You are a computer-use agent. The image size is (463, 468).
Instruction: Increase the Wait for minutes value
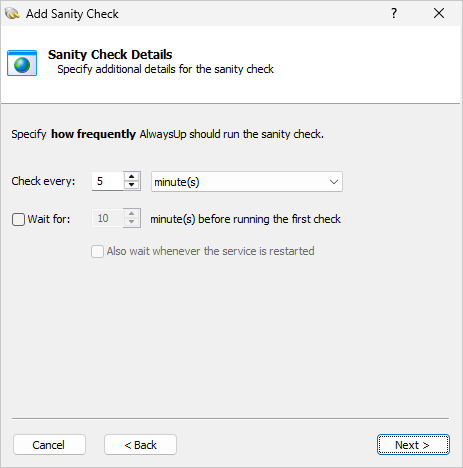tap(132, 213)
